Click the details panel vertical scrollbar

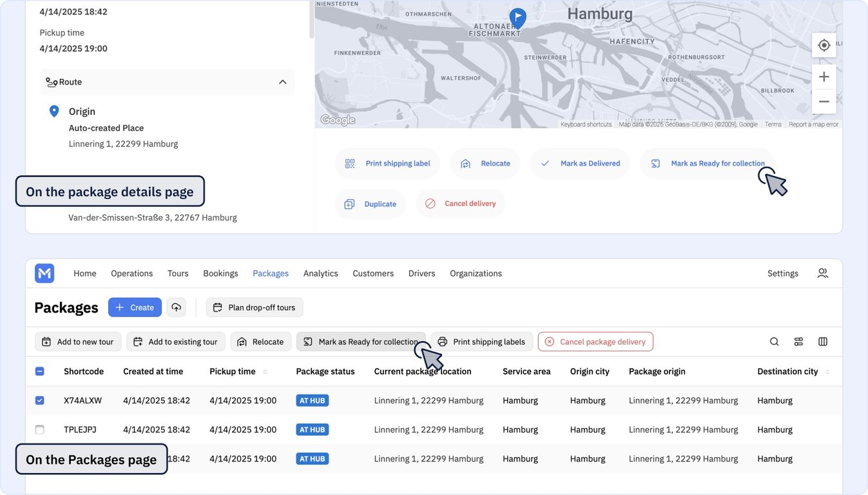coord(312,19)
